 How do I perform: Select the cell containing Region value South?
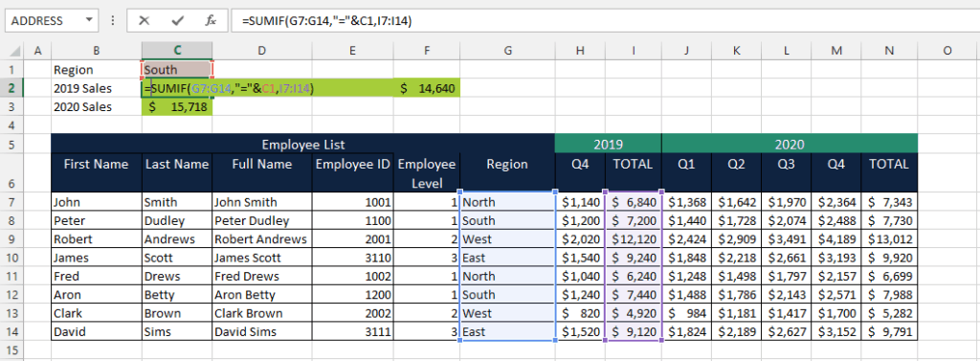click(177, 70)
